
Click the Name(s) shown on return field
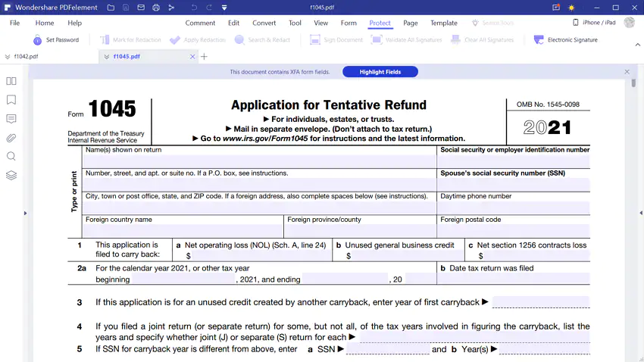(259, 161)
